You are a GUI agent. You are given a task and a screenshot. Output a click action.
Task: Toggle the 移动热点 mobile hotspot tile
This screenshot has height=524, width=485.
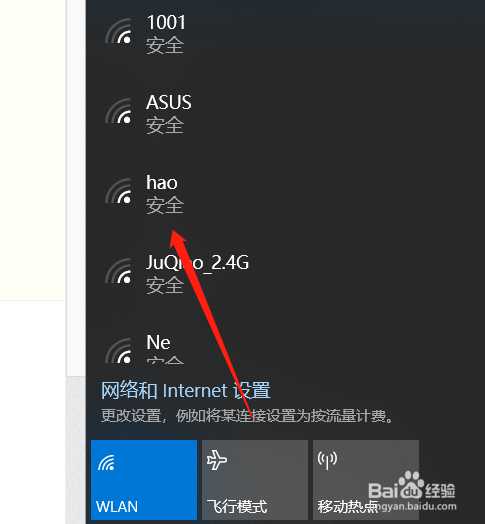click(366, 480)
